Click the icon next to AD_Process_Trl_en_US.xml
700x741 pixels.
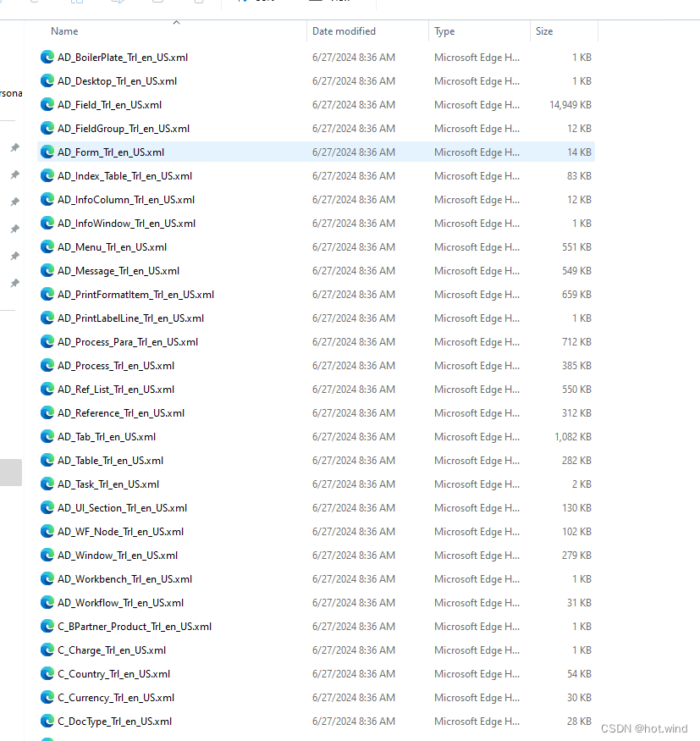click(x=47, y=365)
